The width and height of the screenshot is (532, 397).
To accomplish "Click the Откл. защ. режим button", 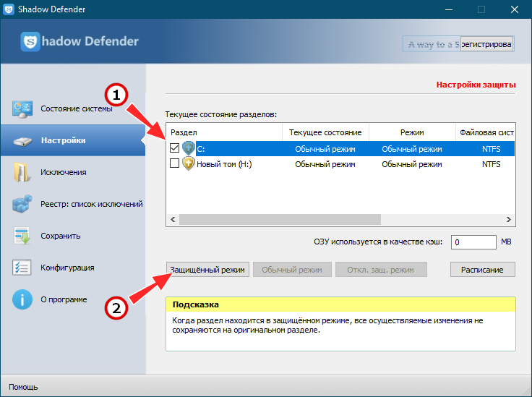I will 381,270.
